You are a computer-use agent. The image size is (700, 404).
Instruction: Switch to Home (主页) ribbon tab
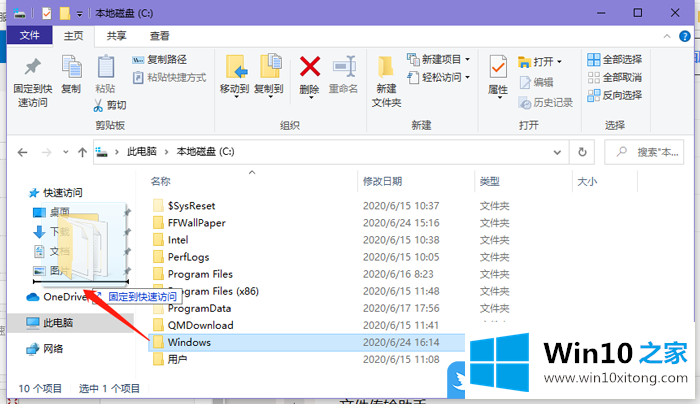[73, 36]
